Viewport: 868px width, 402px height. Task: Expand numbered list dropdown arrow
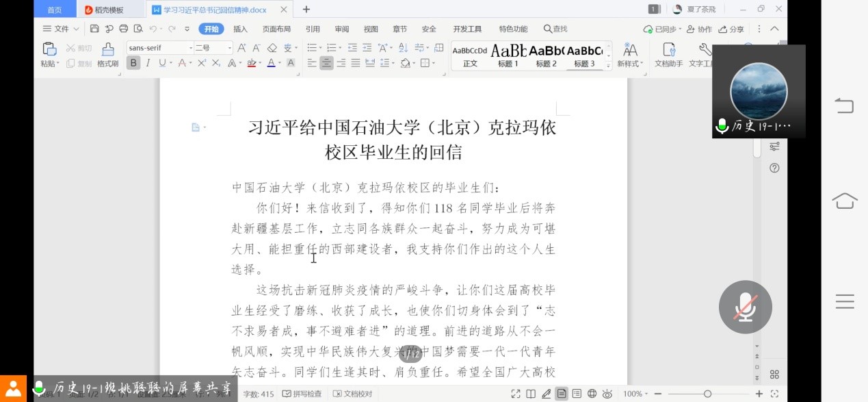click(x=340, y=48)
